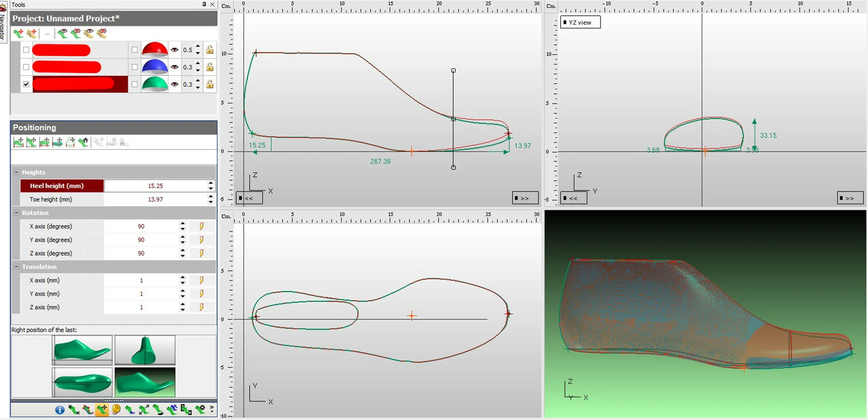Open the Navigator side tab
This screenshot has width=868, height=420.
click(x=3, y=24)
